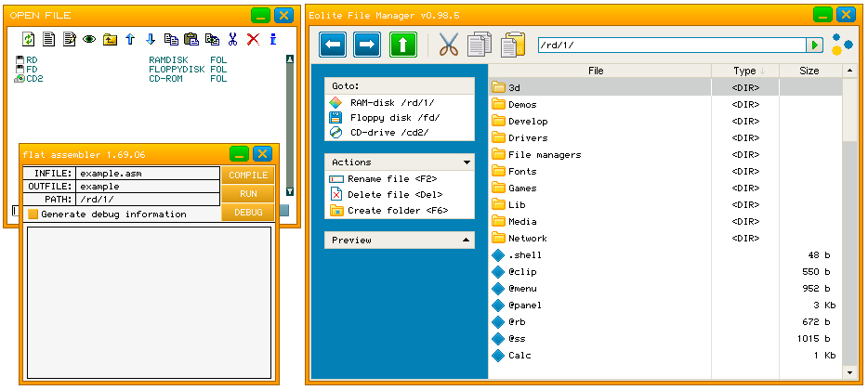
Task: Select the Demos folder
Action: click(665, 104)
